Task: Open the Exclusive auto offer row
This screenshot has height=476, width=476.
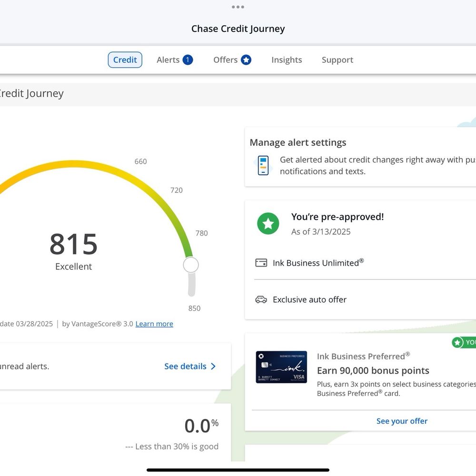Action: 309,299
